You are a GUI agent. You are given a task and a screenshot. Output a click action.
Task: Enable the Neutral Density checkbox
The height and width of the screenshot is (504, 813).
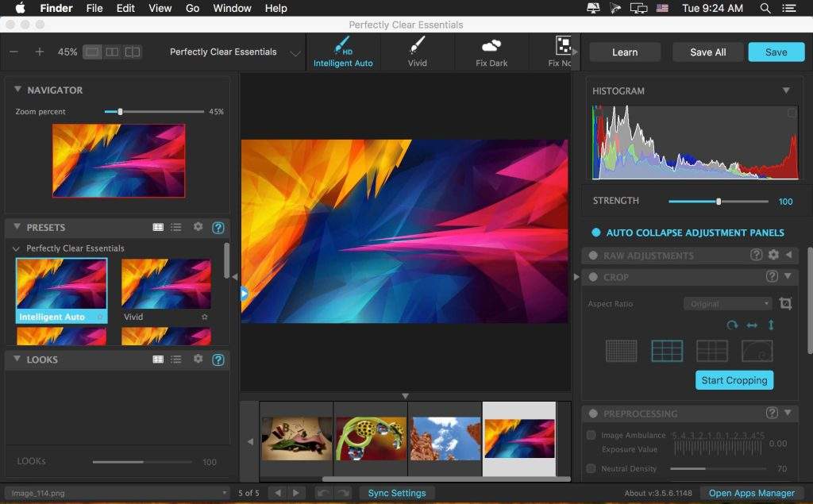tap(591, 468)
